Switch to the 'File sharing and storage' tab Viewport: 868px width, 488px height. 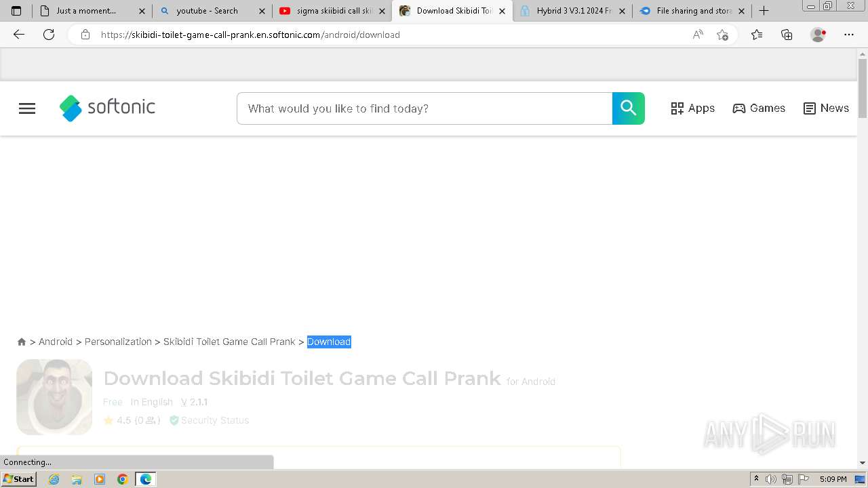click(692, 11)
